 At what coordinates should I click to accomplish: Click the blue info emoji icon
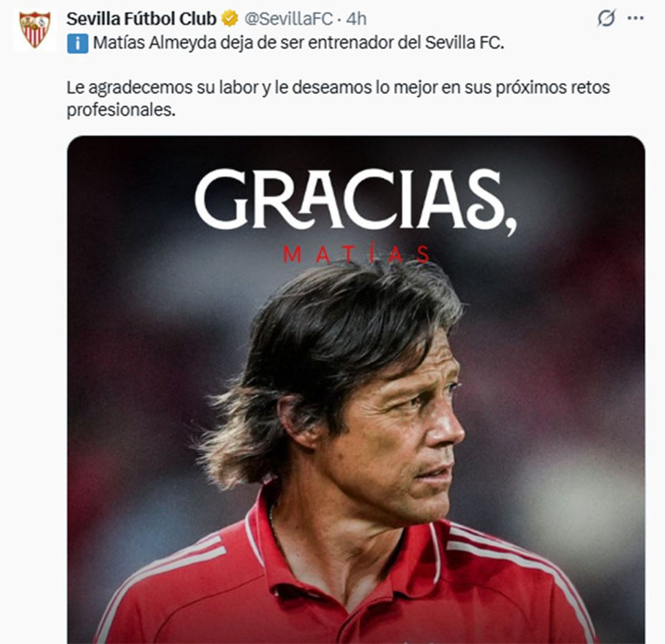[78, 43]
